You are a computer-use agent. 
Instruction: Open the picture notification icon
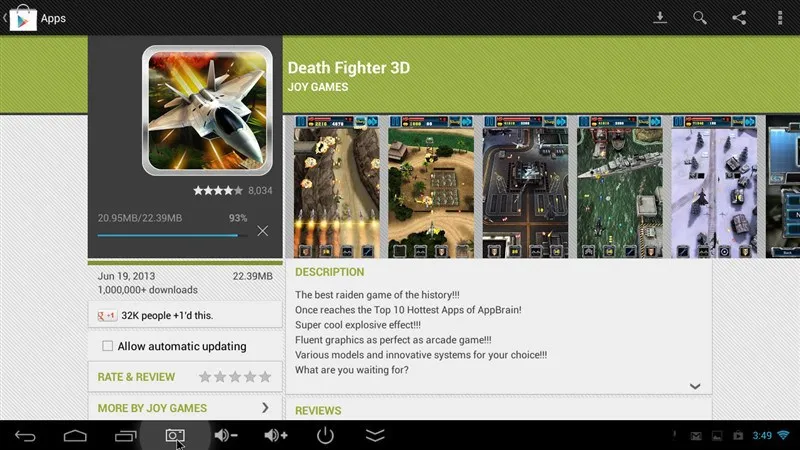click(x=717, y=436)
